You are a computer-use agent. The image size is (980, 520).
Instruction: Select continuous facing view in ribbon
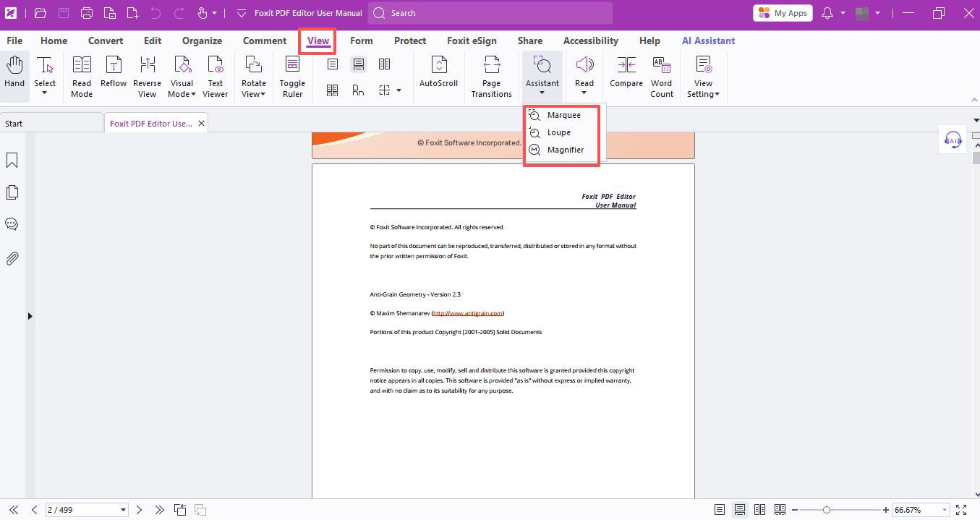[x=332, y=90]
